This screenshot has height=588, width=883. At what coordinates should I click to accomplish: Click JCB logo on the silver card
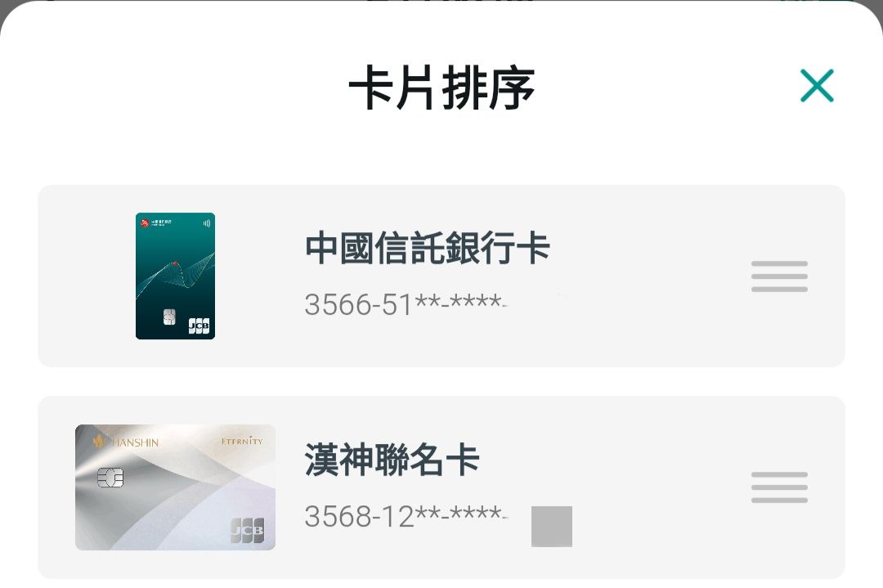(247, 530)
